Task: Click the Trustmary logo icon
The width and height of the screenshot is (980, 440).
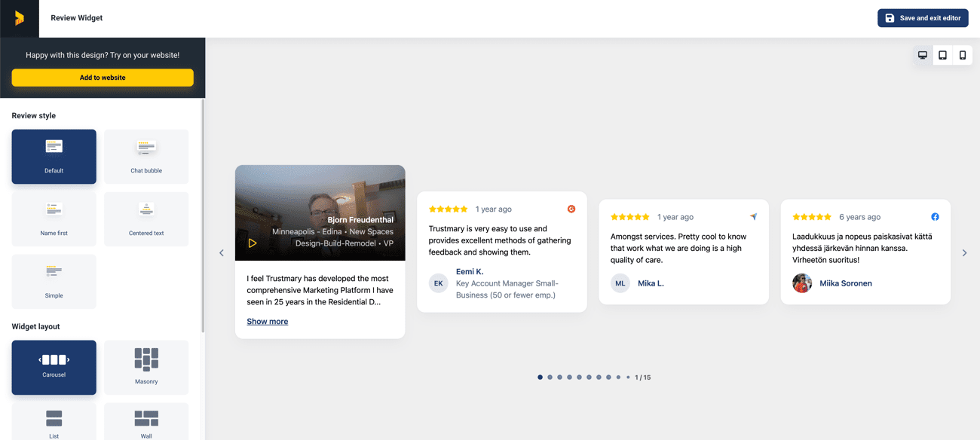Action: click(x=20, y=18)
